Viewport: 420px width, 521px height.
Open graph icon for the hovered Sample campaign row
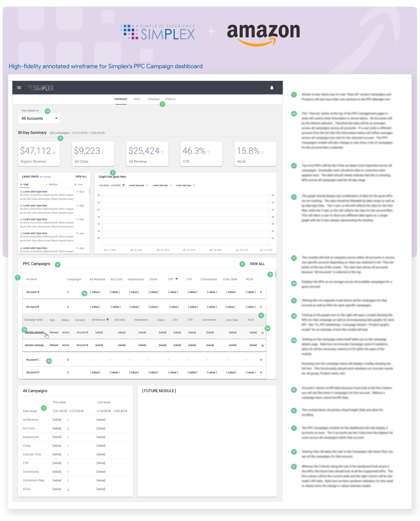pos(263,333)
